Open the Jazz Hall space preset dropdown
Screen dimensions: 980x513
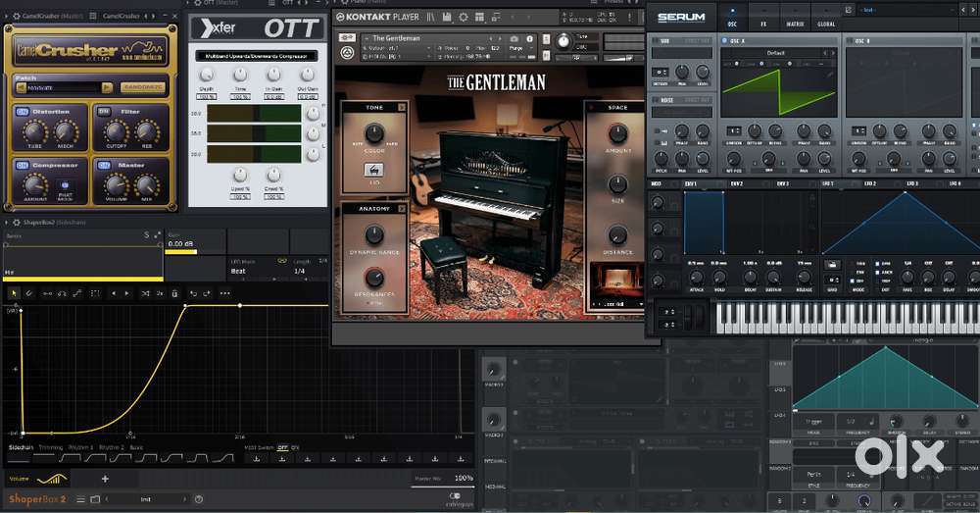point(613,305)
